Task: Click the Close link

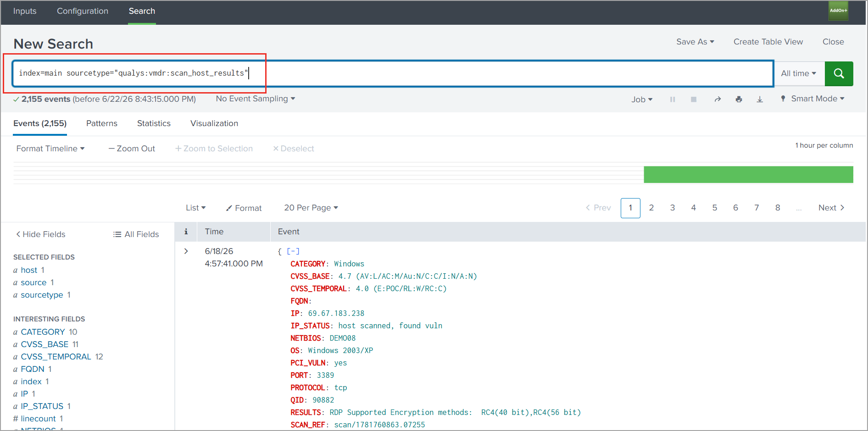Action: click(833, 42)
